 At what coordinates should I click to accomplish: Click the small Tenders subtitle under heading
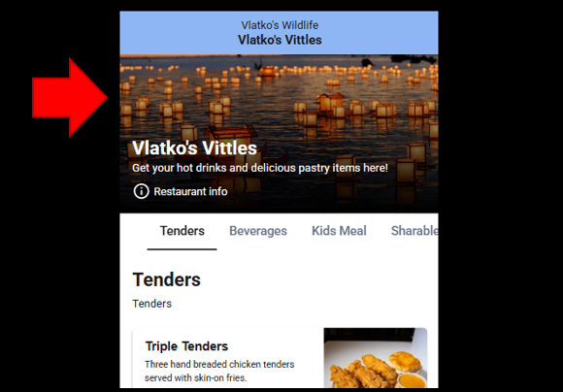[x=152, y=304]
